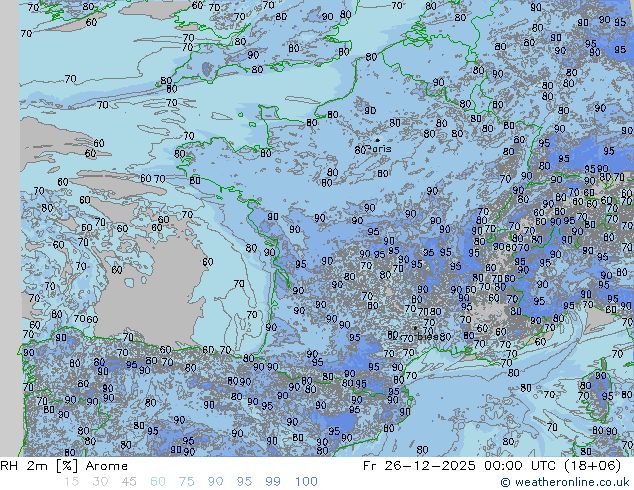Viewport: 634px width, 490px height.
Task: Click the 90 value in the bottom legend
Action: pos(215,482)
